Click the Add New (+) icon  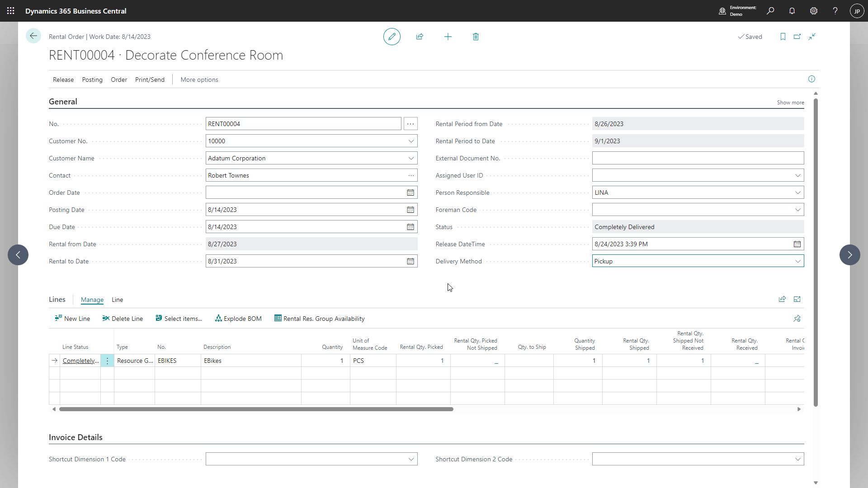(448, 37)
